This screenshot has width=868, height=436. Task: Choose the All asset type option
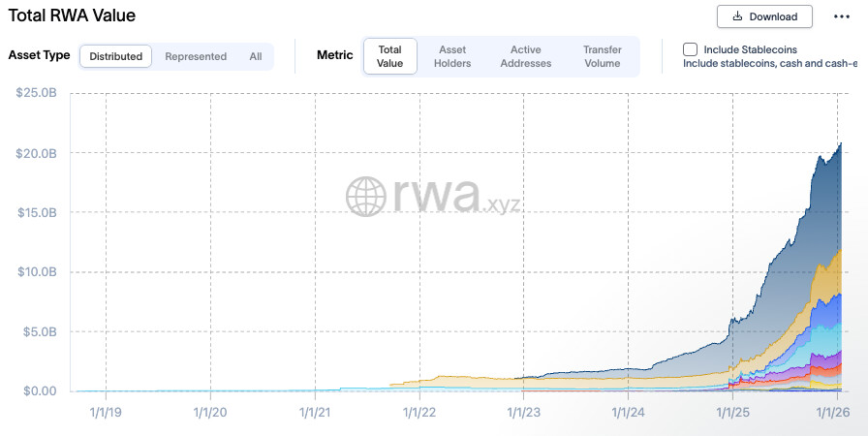click(x=256, y=56)
